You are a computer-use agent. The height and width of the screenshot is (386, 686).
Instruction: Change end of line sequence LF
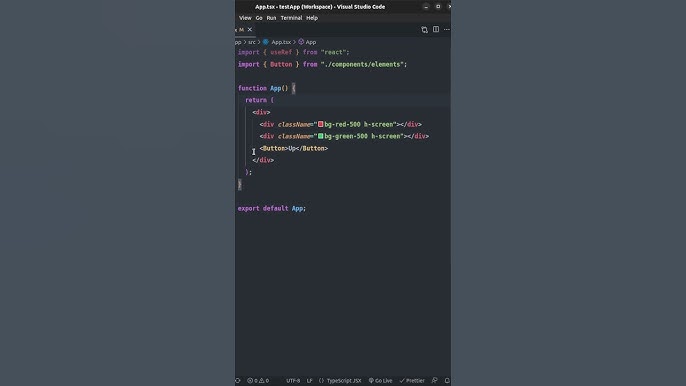coord(309,381)
